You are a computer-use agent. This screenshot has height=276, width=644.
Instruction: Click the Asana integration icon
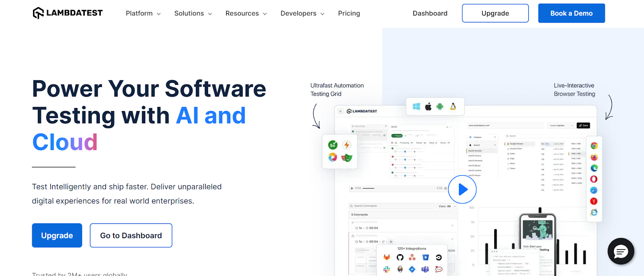[x=412, y=257]
